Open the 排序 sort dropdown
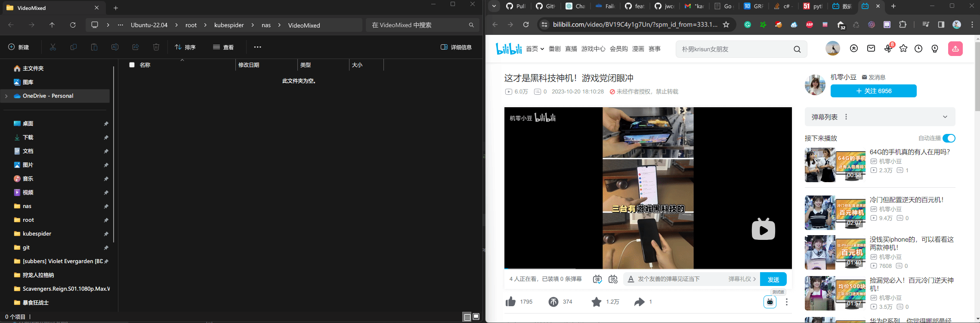Screen dimensions: 980x323 coord(185,47)
